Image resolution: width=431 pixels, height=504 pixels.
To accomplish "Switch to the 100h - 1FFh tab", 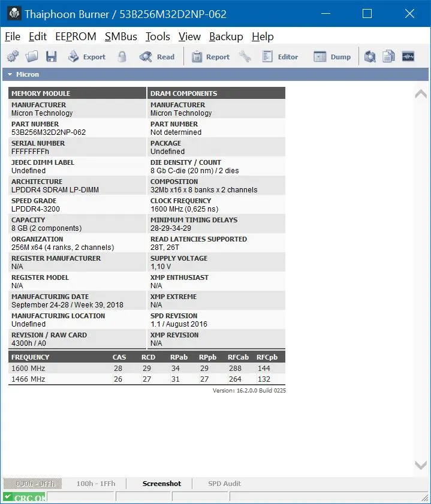I will (x=95, y=484).
